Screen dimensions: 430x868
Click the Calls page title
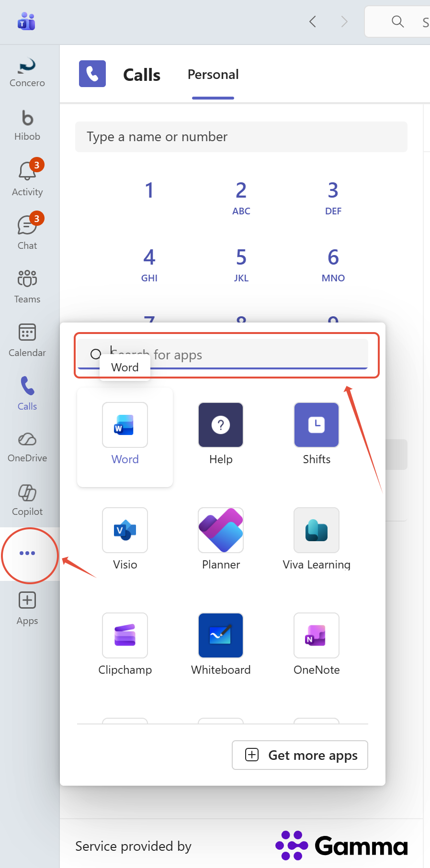pos(142,75)
